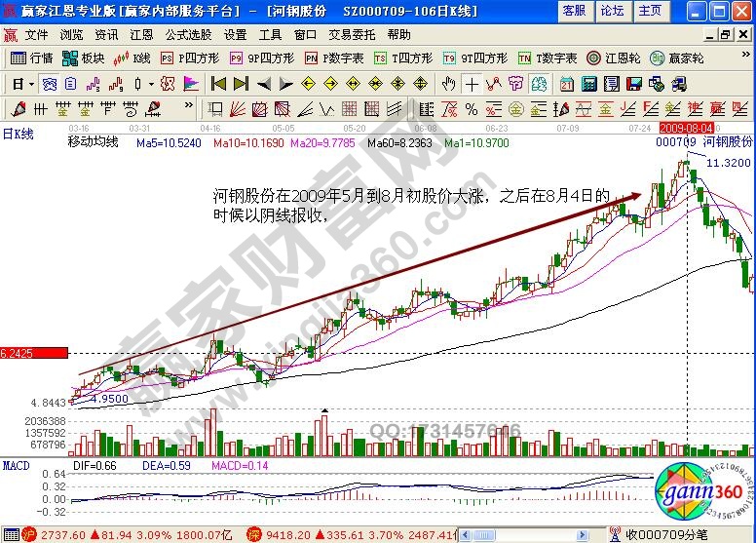Open the 设置 menu

tap(236, 35)
